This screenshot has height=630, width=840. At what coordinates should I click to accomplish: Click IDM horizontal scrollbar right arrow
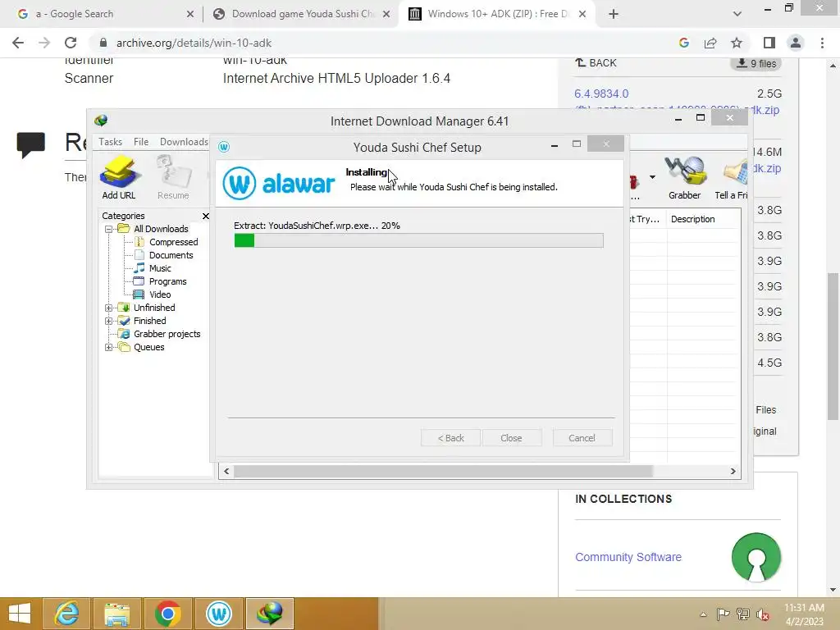733,471
